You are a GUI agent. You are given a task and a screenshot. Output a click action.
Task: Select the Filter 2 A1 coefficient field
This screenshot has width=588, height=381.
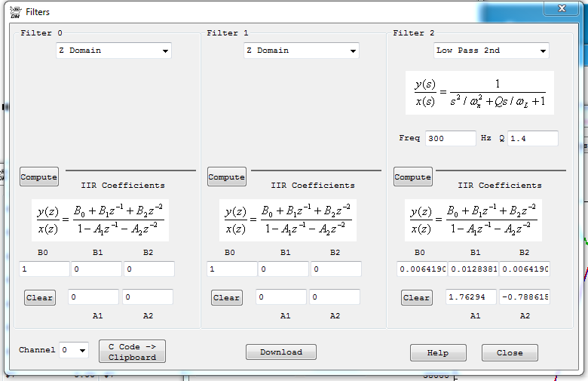(470, 297)
